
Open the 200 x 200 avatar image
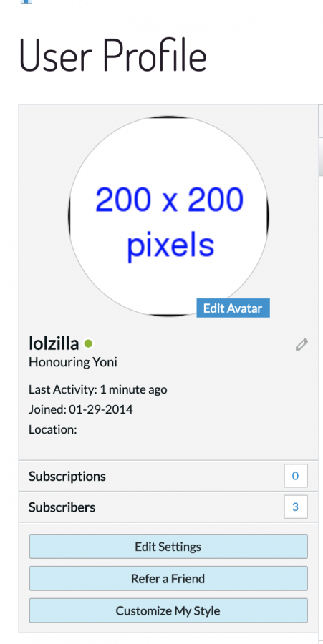168,216
